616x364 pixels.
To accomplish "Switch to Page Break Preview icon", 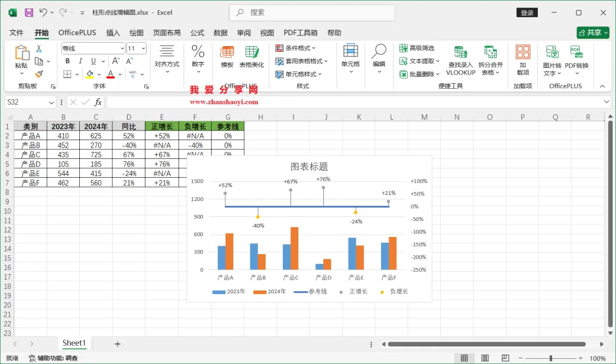I will [x=505, y=358].
